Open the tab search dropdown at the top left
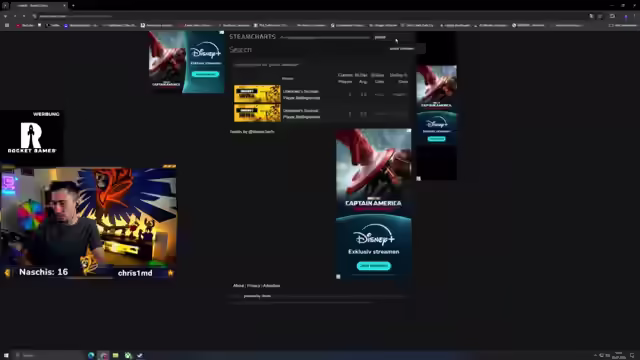This screenshot has height=360, width=640. [x=5, y=6]
